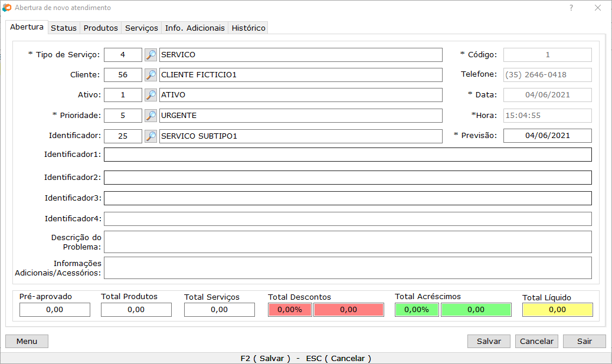Click the help question mark in title bar
The height and width of the screenshot is (364, 612).
tap(571, 8)
